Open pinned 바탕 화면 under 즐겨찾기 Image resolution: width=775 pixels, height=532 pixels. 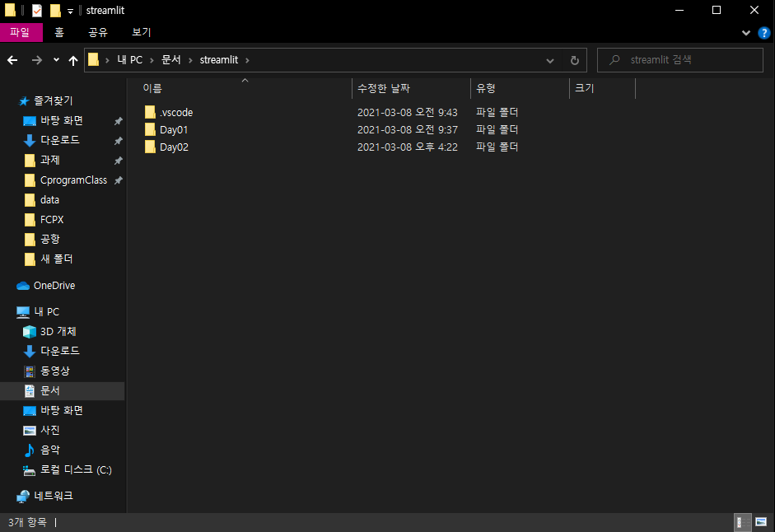click(x=61, y=120)
